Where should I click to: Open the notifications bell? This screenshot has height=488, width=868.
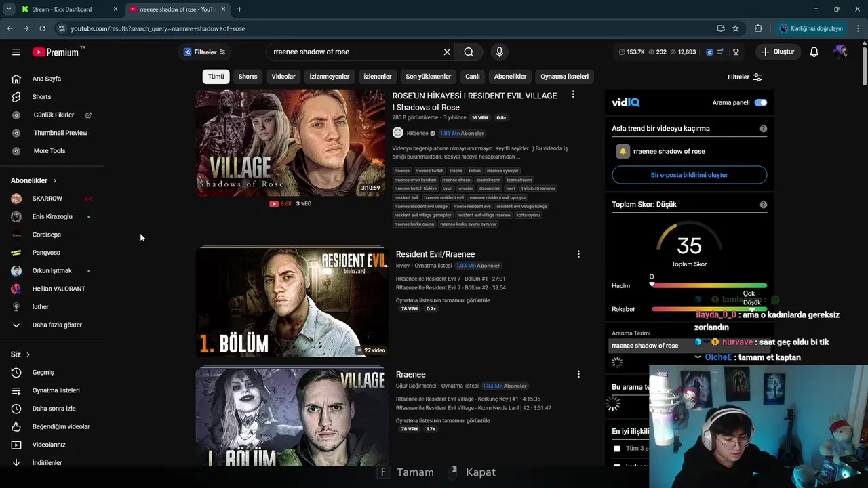coord(814,52)
